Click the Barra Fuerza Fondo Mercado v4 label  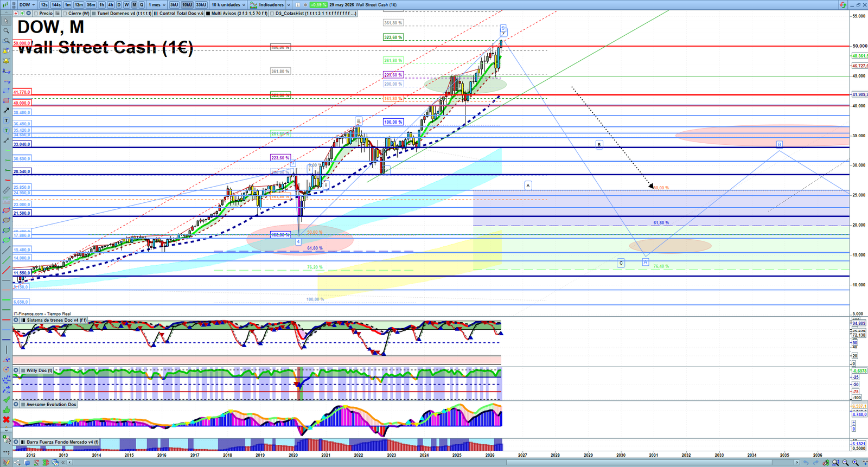[62, 442]
